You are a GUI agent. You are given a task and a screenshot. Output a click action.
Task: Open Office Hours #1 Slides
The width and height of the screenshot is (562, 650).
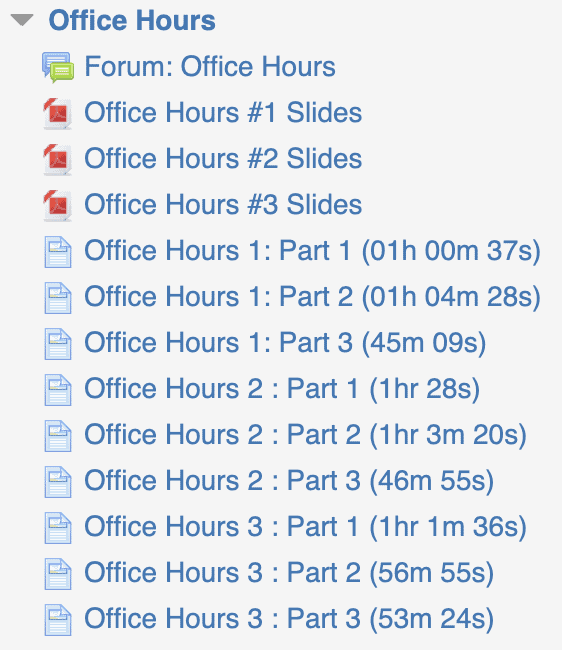click(223, 112)
